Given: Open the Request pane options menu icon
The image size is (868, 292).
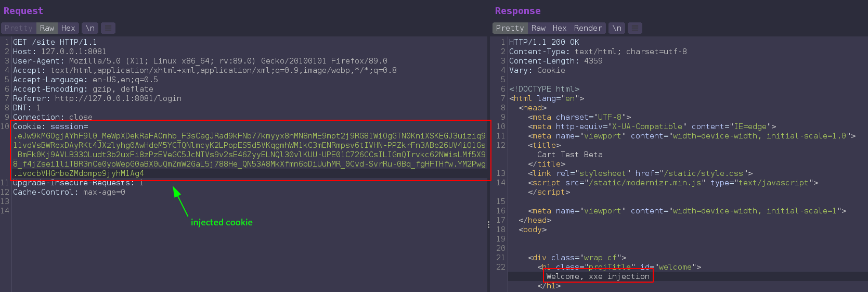Looking at the screenshot, I should (108, 28).
